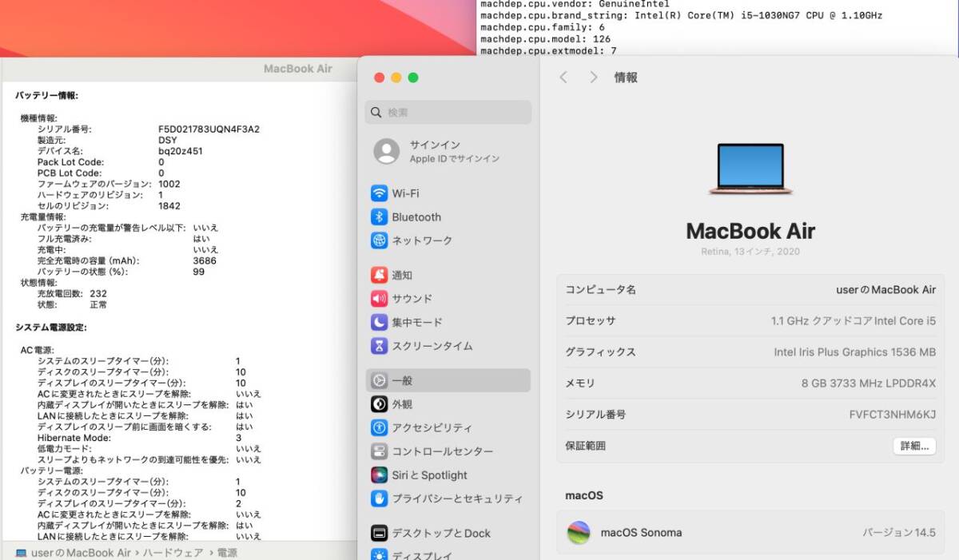
Task: Click the グラフィックス Intel Iris Plus value
Action: tap(855, 352)
